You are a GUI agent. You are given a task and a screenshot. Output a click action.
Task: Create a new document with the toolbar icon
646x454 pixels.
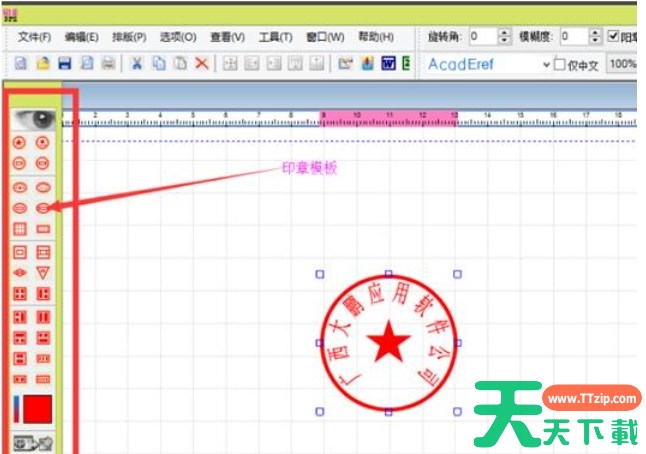tap(21, 63)
